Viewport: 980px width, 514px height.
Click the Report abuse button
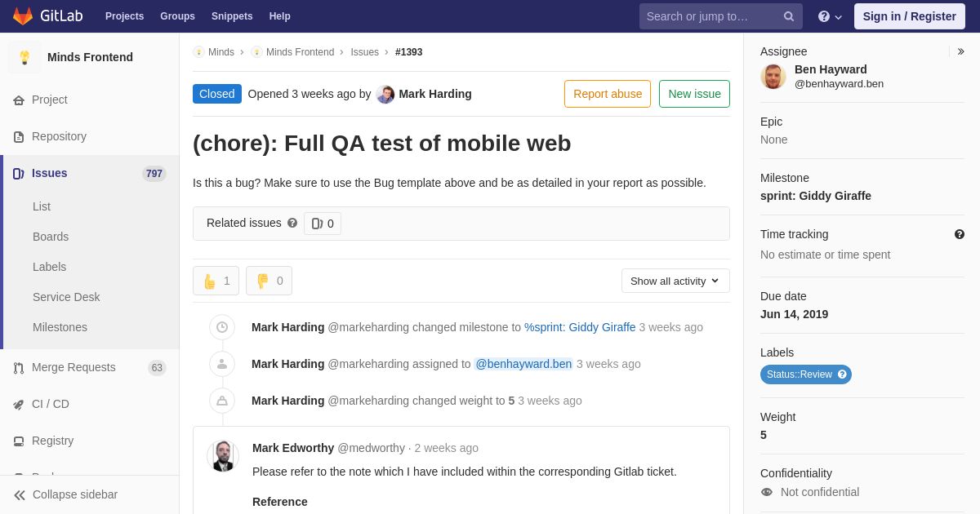608,94
